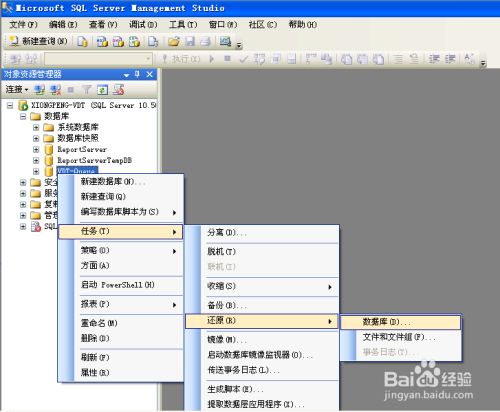Expand the ReportServerTempDB database node
500x412 pixels.
tap(36, 161)
